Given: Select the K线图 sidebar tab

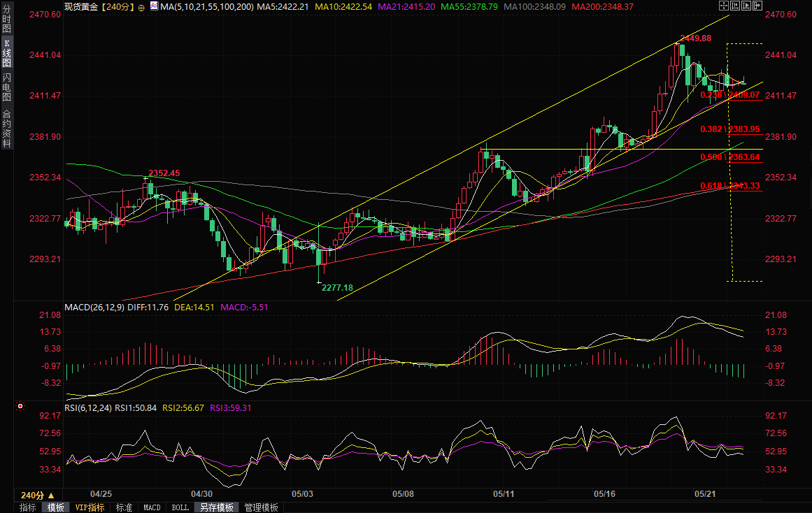Looking at the screenshot, I should 6,53.
